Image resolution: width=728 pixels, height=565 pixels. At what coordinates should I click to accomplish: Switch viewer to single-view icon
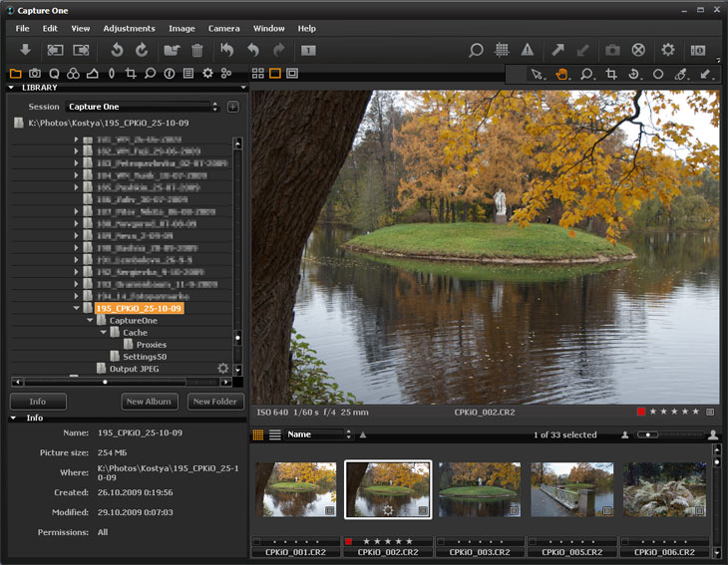pyautogui.click(x=275, y=74)
